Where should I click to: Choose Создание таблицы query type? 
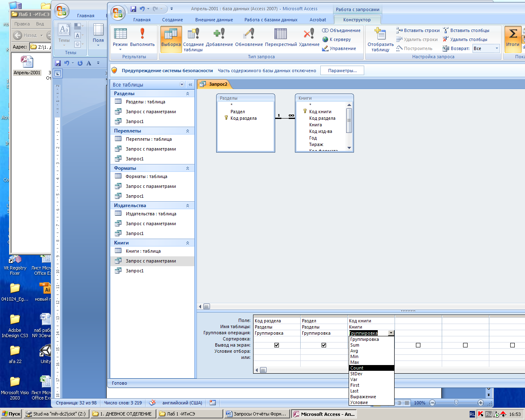193,39
